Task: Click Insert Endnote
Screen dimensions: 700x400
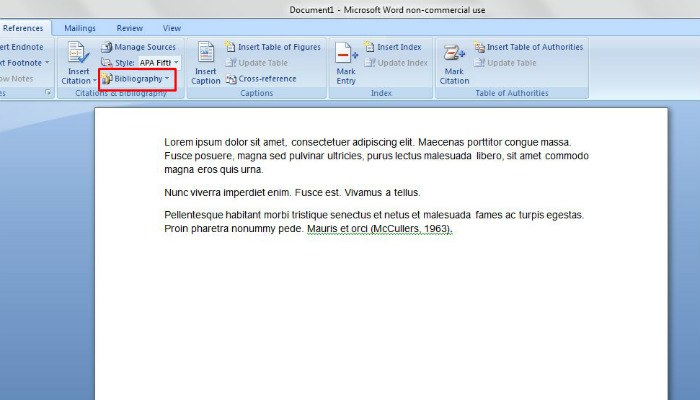Action: tap(22, 47)
